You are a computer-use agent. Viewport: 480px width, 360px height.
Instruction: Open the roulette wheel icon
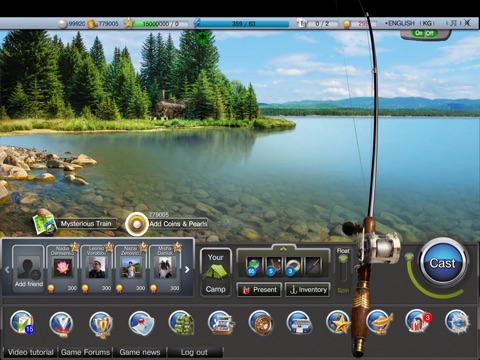(261, 323)
